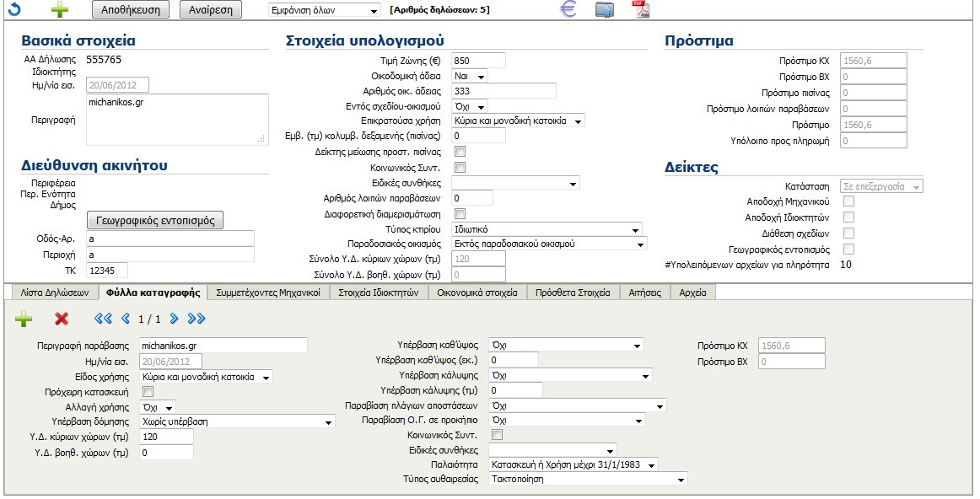
Task: Open Παραβίαση πλάγιων αποστάσεων dropdown
Action: [x=578, y=406]
